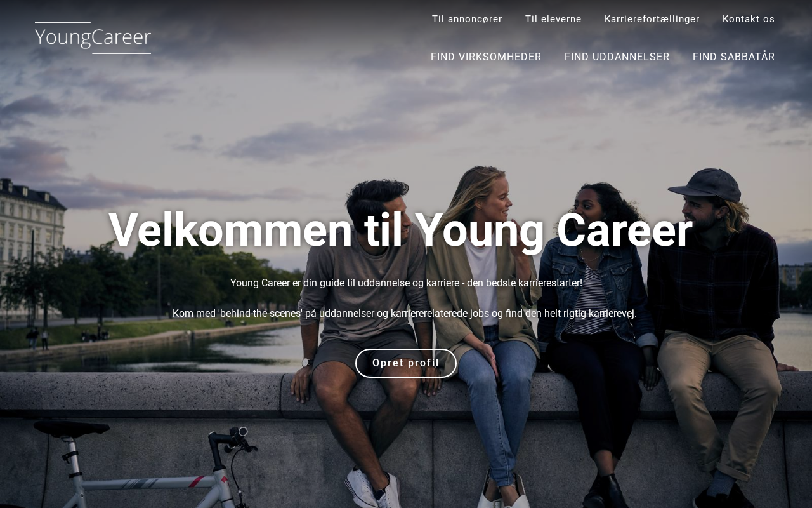Open the Til annoncører page
The height and width of the screenshot is (508, 812).
tap(467, 19)
